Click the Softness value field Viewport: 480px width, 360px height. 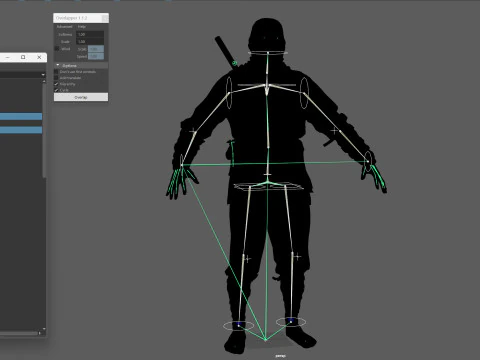[x=90, y=34]
